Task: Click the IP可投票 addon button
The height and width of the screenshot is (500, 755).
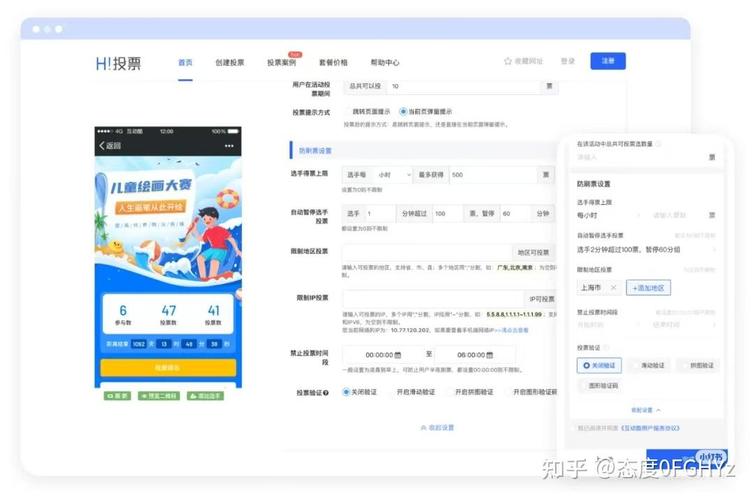Action: (x=541, y=299)
